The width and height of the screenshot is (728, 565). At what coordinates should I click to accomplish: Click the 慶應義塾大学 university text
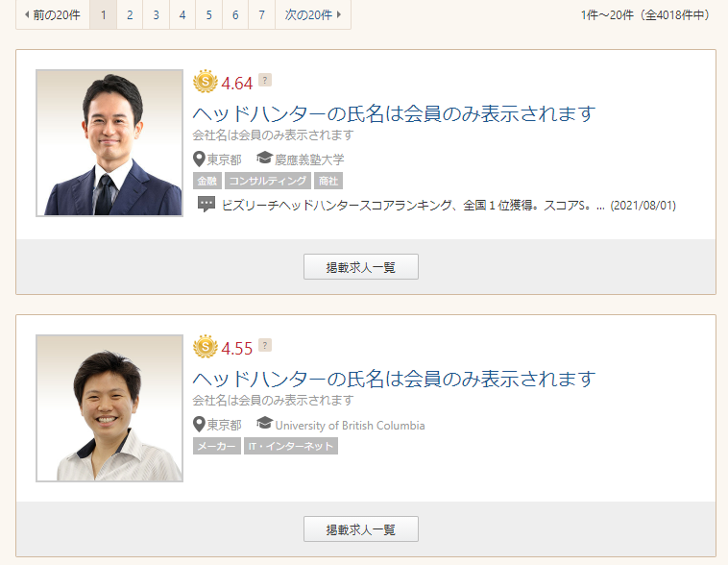(309, 160)
